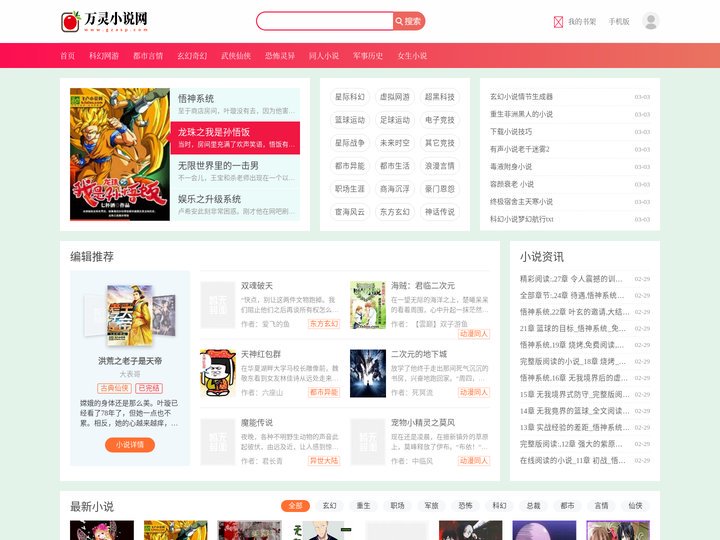Select the 玄幻 filter tab

point(329,506)
